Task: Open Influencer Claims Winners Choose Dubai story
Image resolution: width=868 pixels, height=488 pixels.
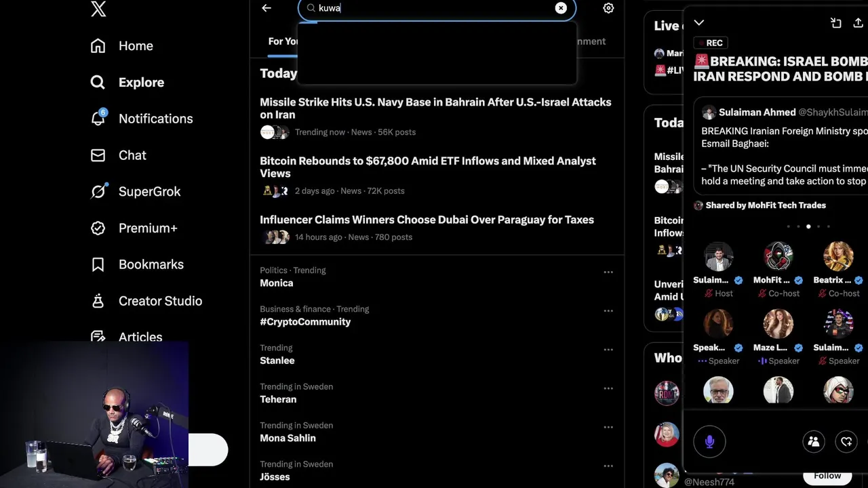Action: click(437, 228)
